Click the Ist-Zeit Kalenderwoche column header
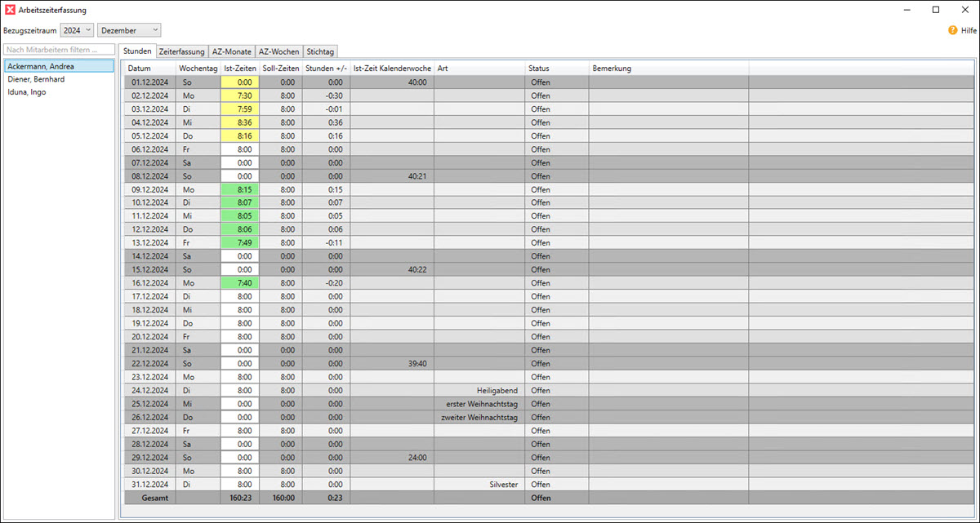The width and height of the screenshot is (980, 523). 392,69
